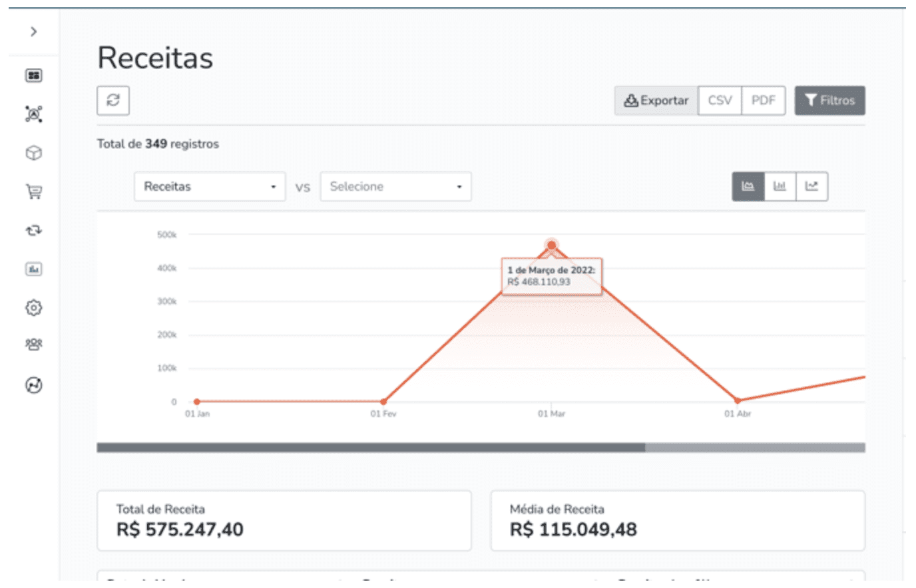Open the Receitas metric dropdown
Image resolution: width=916 pixels, height=588 pixels.
pyautogui.click(x=210, y=187)
